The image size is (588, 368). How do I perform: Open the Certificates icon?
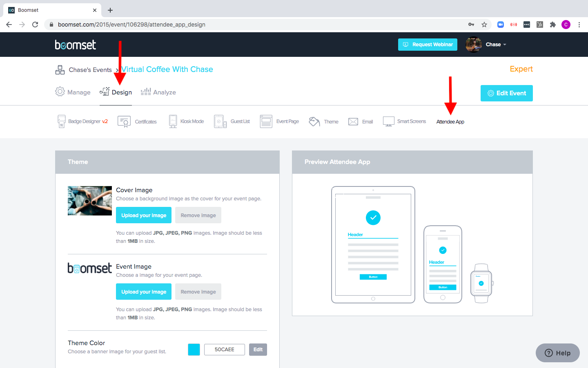point(124,121)
